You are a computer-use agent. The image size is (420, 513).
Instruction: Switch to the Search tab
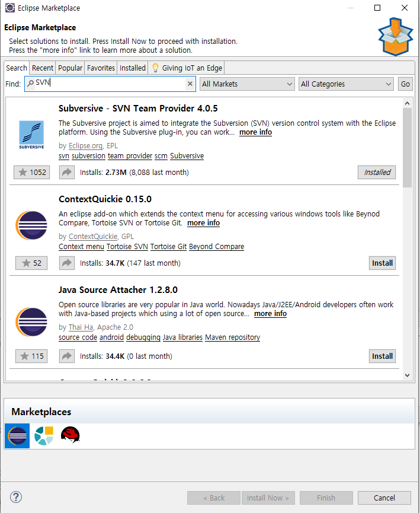(x=17, y=68)
